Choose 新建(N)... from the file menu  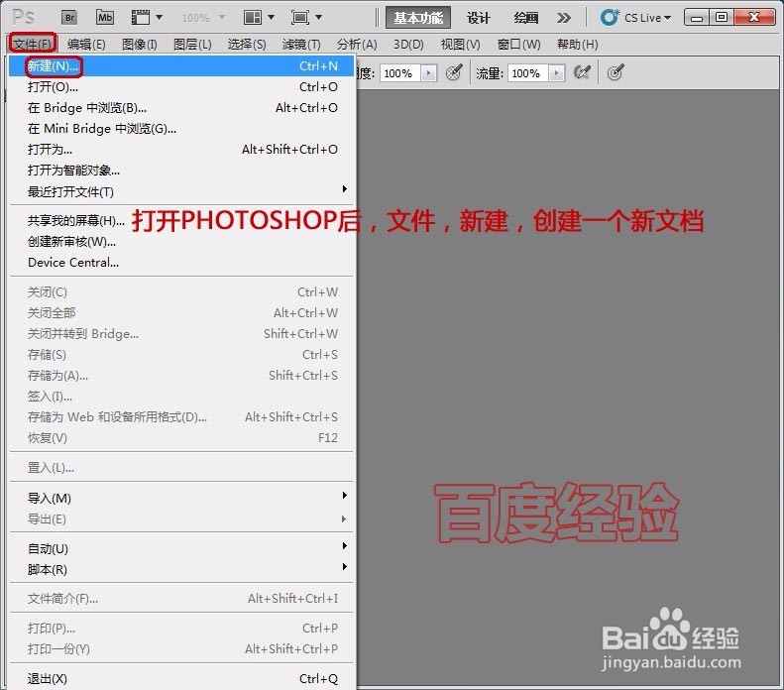[182, 66]
